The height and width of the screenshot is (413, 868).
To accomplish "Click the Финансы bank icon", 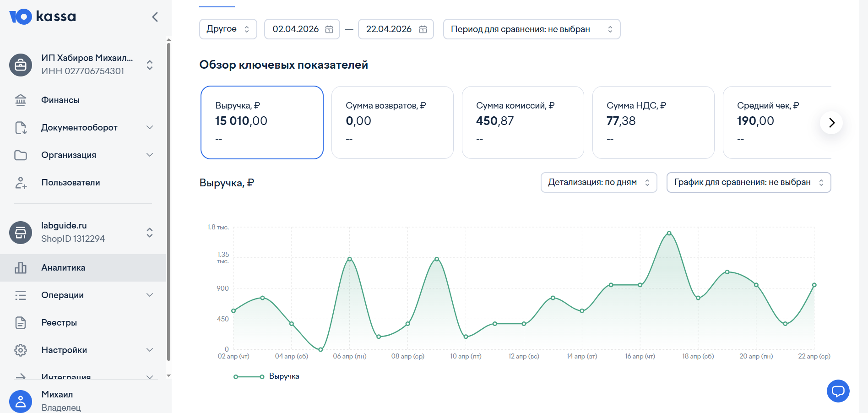I will click(x=21, y=100).
